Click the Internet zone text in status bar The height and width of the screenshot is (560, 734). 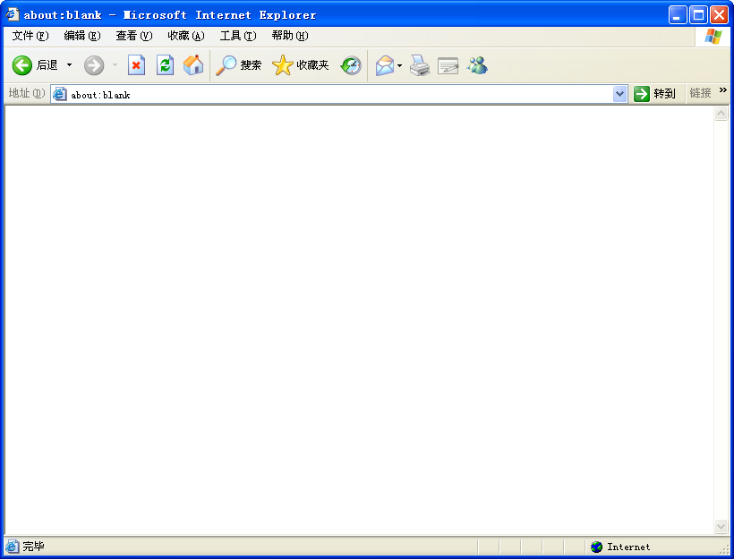click(x=628, y=547)
